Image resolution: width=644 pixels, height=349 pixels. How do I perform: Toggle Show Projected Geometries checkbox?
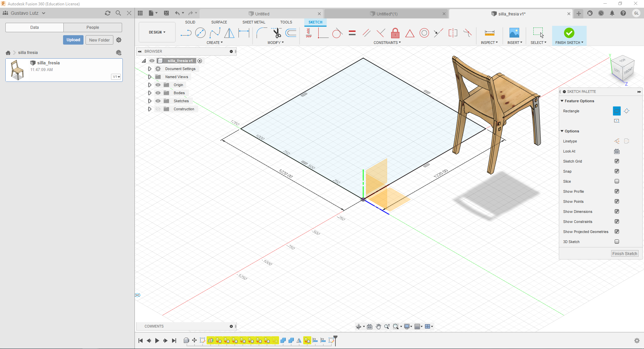click(616, 232)
